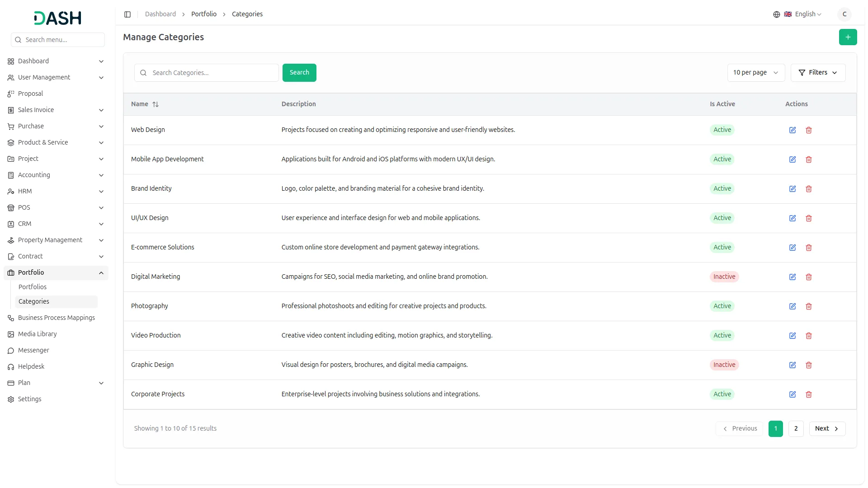
Task: Open the 10 per page dropdown
Action: click(755, 73)
